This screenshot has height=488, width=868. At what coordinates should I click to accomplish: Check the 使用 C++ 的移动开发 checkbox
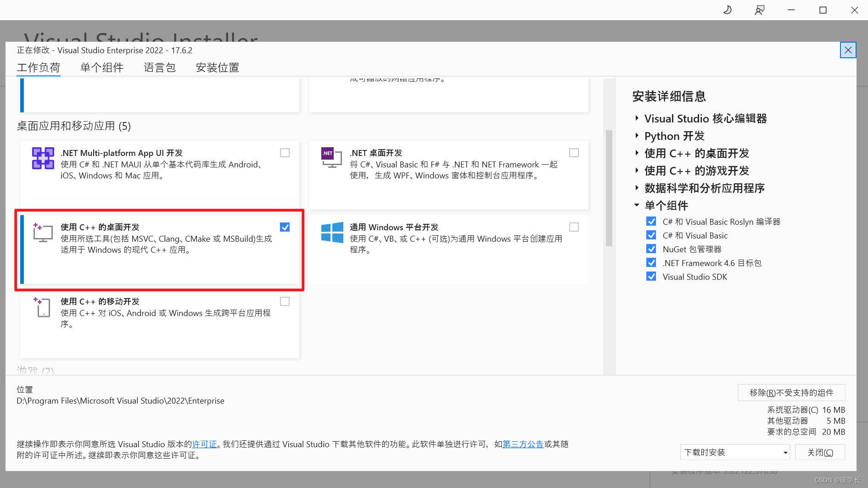(x=285, y=301)
